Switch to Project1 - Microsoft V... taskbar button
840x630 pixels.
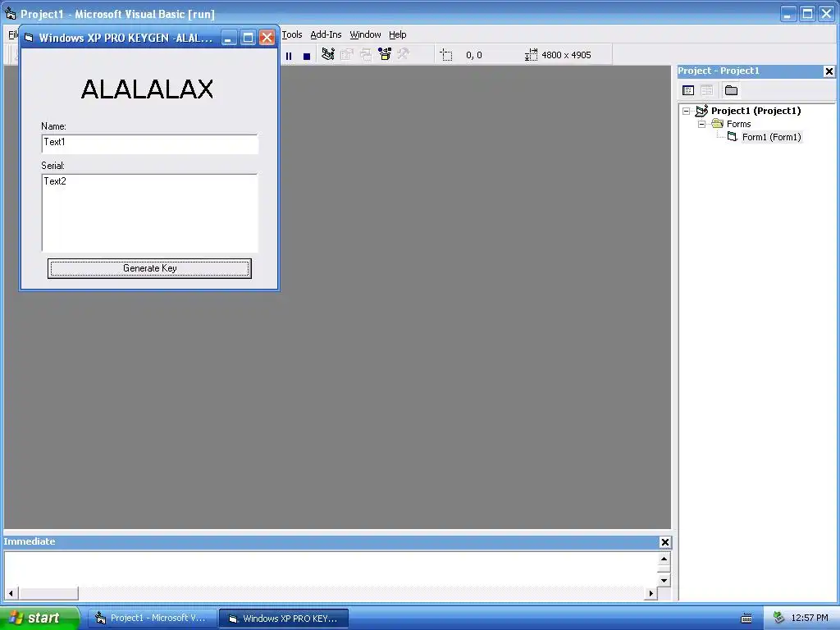(153, 619)
